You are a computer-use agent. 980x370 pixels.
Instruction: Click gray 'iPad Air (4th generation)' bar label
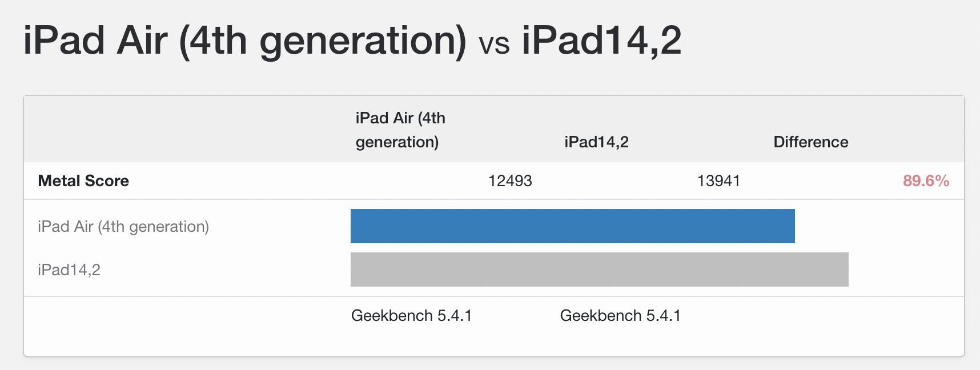click(x=123, y=227)
